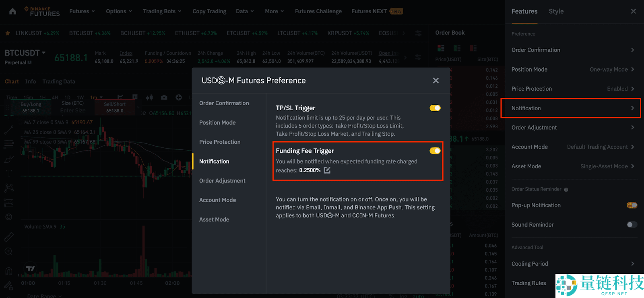The image size is (644, 298).
Task: Take a chart screenshot with camera icon
Action: point(164,97)
